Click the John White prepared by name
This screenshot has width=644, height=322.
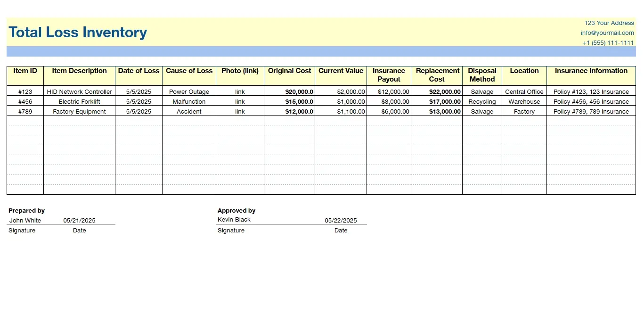(25, 221)
